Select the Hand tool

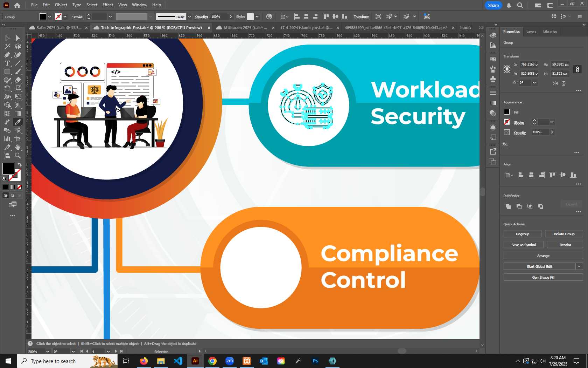[18, 147]
